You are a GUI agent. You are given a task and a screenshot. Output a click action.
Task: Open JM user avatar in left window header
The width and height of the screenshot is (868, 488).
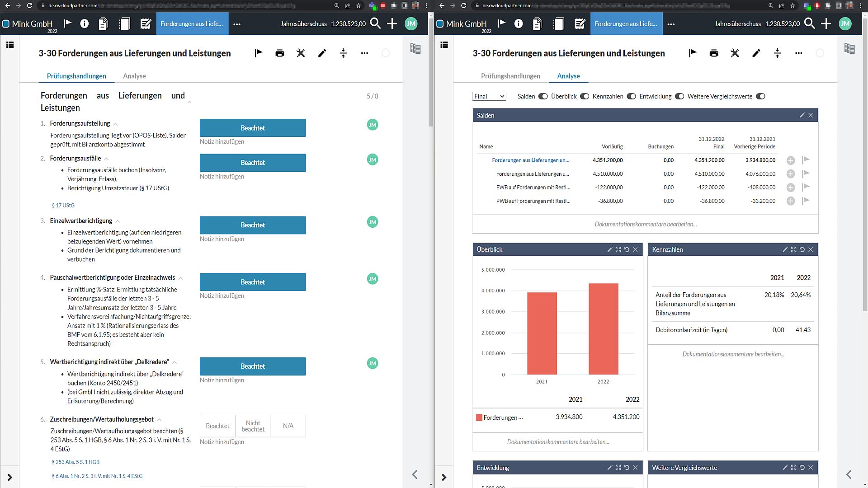point(411,23)
